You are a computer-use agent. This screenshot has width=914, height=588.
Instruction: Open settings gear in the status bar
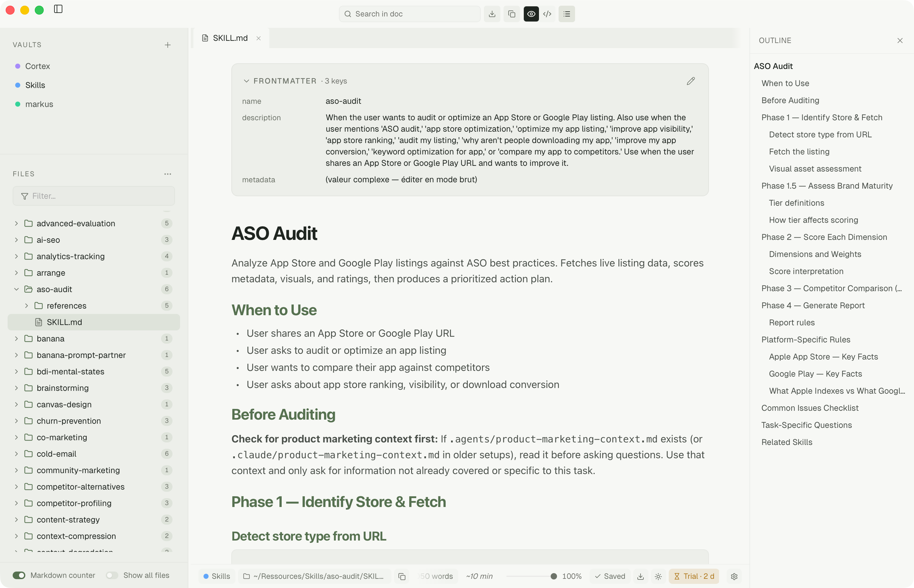(x=734, y=576)
